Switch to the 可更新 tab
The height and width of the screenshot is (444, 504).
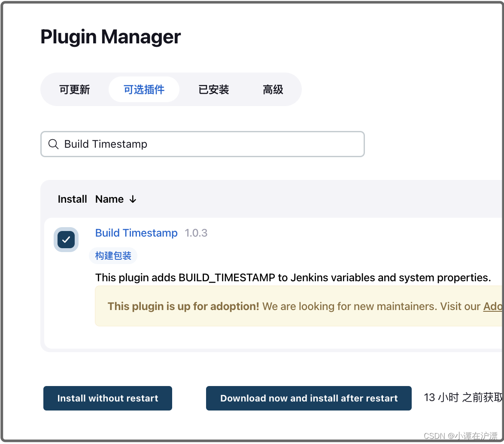75,89
